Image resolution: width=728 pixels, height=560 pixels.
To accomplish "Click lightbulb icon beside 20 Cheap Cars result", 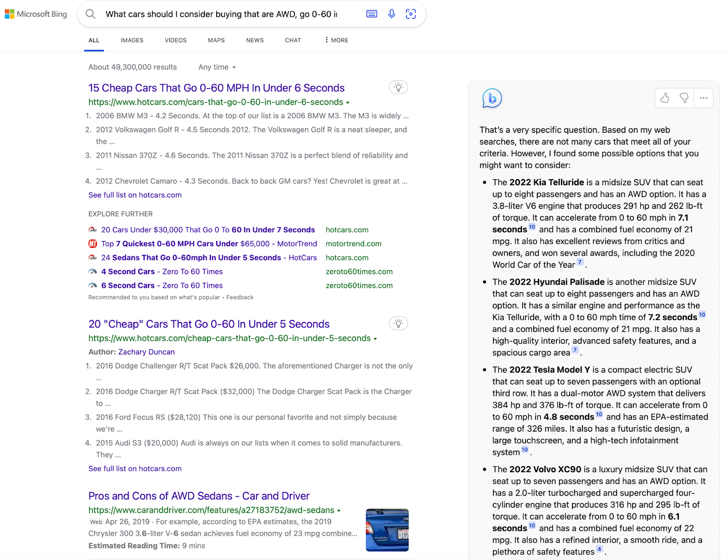I will 399,323.
